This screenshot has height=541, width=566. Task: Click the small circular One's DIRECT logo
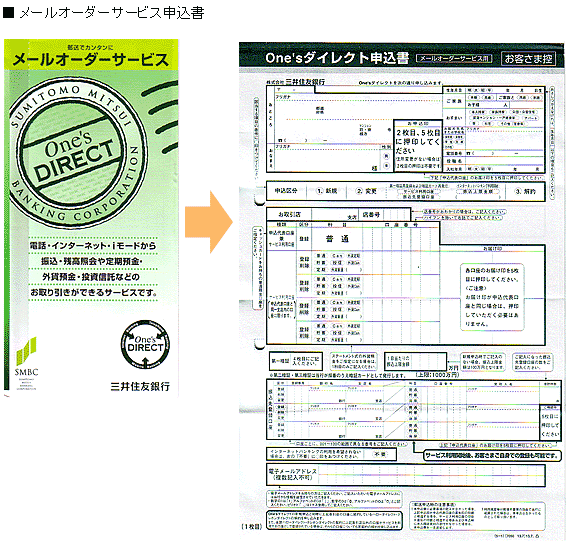[x=145, y=344]
